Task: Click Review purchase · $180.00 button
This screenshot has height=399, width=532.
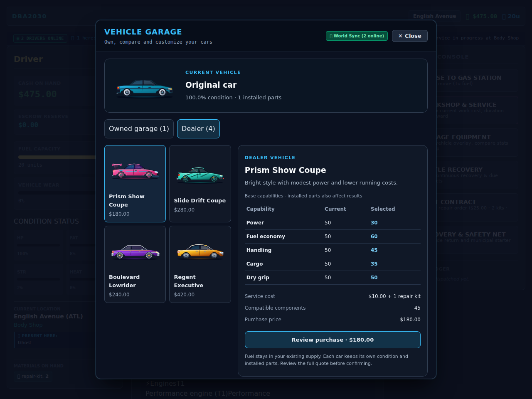Action: point(332,340)
